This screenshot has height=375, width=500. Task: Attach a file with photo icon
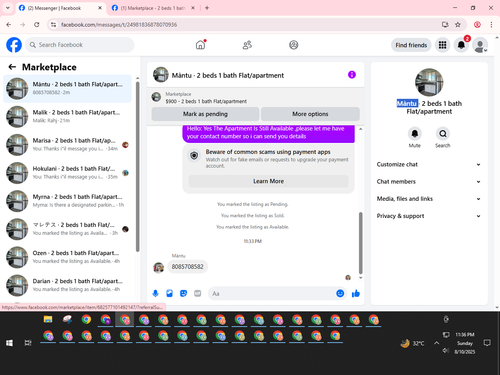point(169,293)
